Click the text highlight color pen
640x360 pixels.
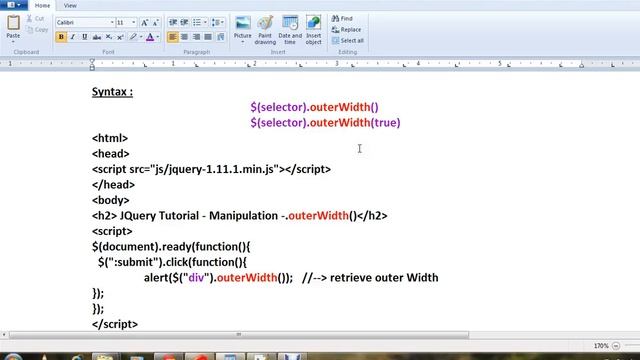(x=133, y=37)
